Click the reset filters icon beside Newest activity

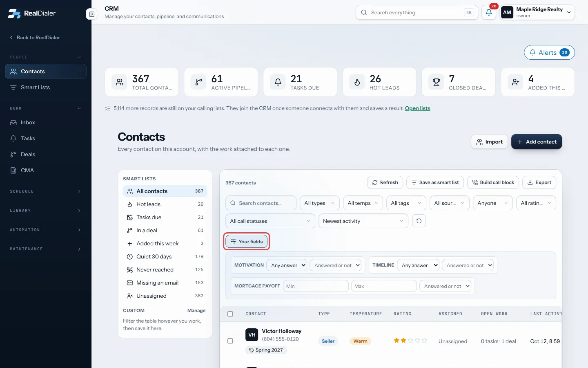419,221
